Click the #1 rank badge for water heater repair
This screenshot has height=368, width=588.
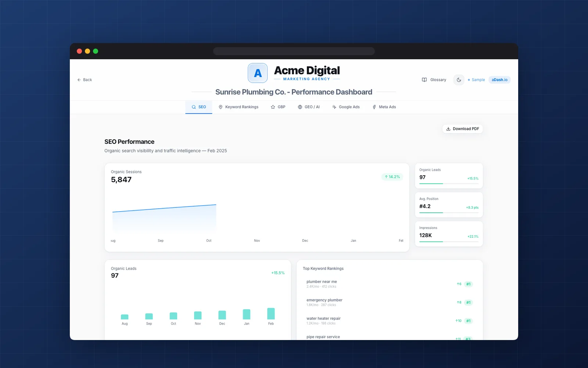pyautogui.click(x=468, y=321)
